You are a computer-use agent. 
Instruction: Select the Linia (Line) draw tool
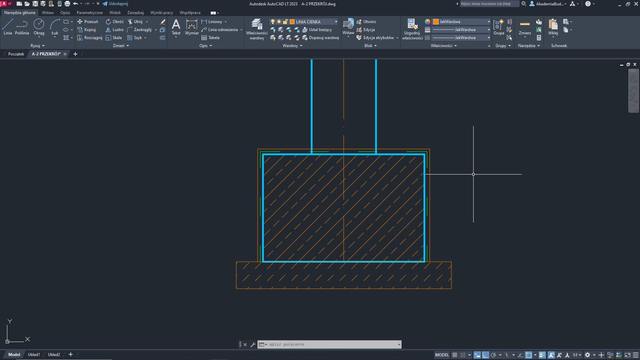click(x=8, y=27)
